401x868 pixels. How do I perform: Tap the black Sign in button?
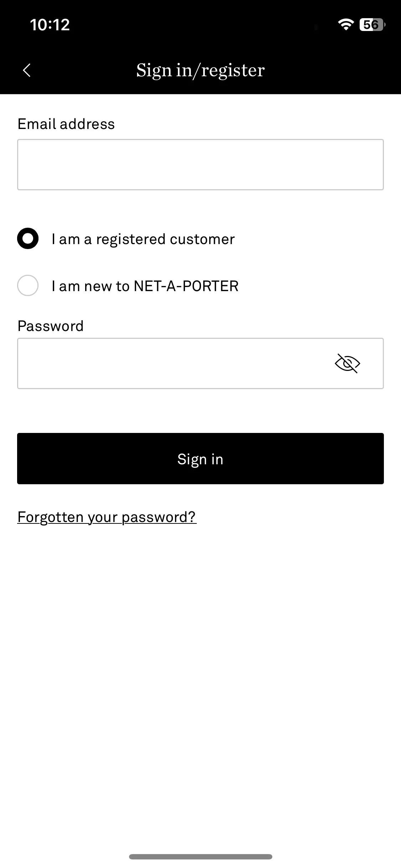click(200, 459)
